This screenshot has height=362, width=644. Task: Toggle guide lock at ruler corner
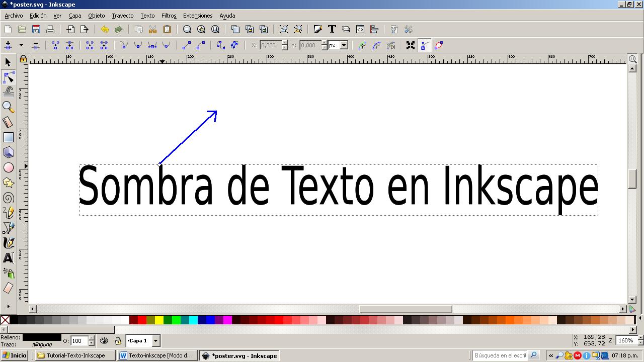(23, 59)
